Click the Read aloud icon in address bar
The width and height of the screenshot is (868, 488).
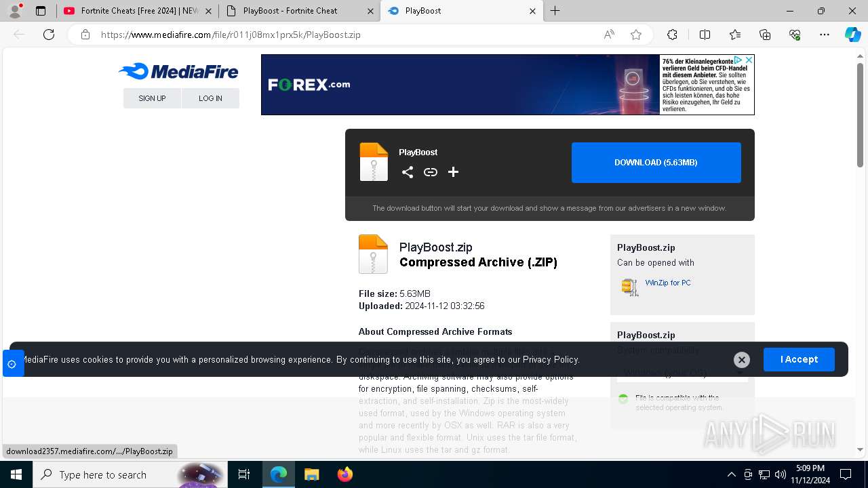point(609,35)
